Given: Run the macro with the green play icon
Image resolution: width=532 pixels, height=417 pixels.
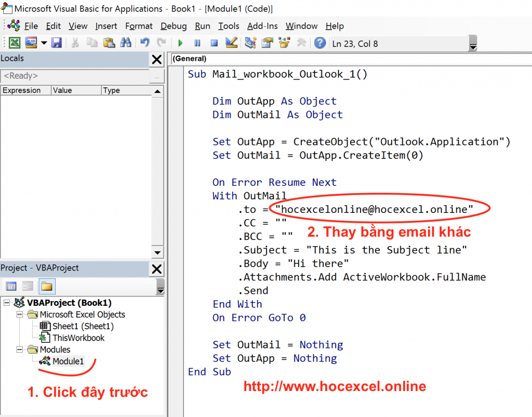Looking at the screenshot, I should pyautogui.click(x=180, y=43).
